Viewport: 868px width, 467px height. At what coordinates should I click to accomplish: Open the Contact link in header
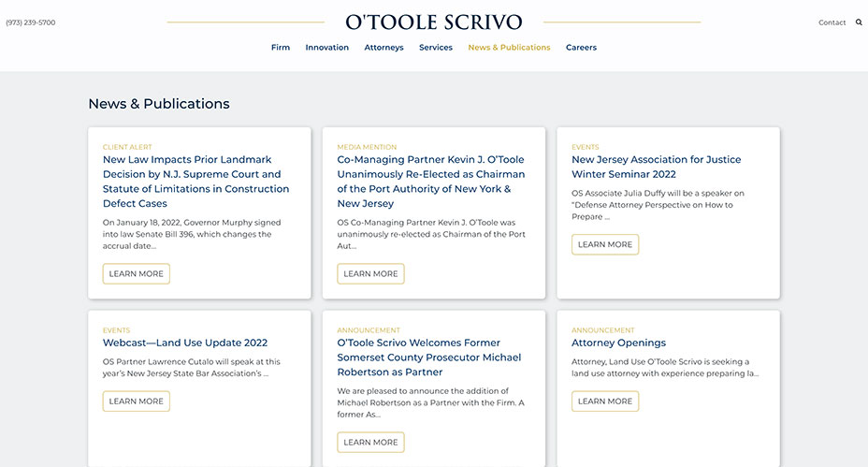click(832, 22)
